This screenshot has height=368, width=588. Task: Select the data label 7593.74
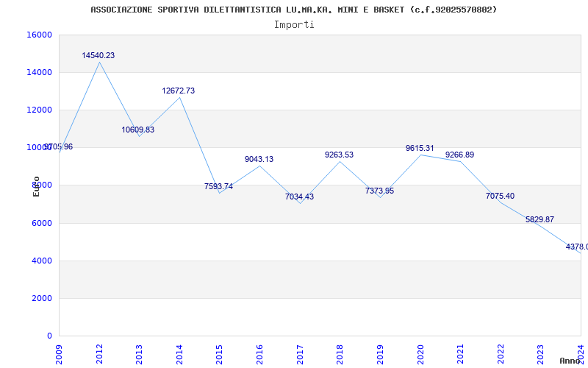tap(218, 187)
